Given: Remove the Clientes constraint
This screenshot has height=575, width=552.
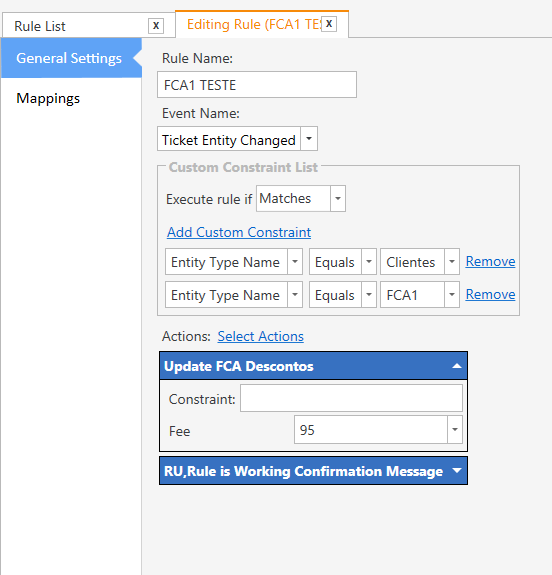Looking at the screenshot, I should point(490,261).
